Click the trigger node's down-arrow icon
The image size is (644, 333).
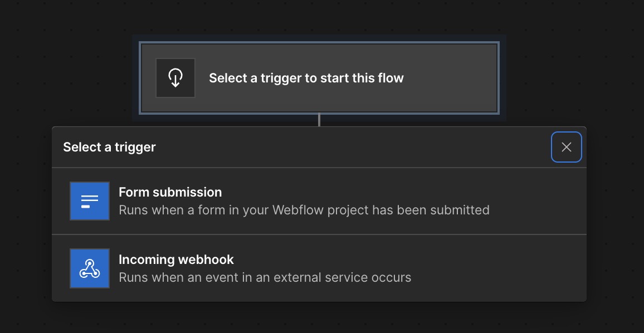pos(175,78)
